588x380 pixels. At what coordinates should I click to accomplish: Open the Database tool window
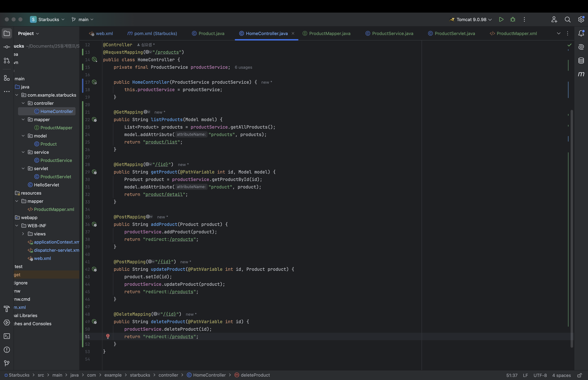(581, 60)
